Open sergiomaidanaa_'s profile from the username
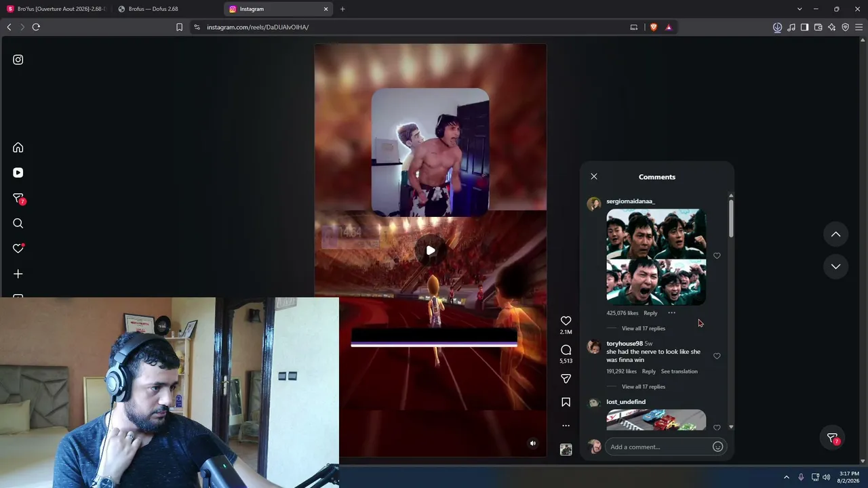 631,201
